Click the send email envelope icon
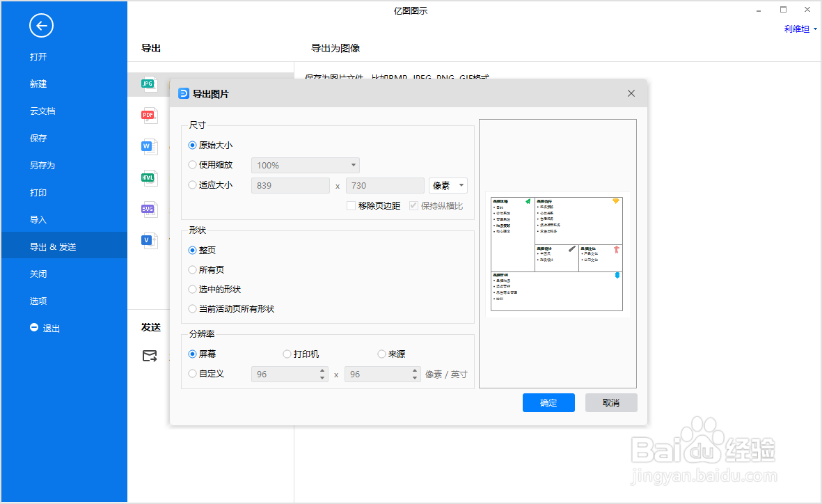This screenshot has width=822, height=504. point(150,356)
